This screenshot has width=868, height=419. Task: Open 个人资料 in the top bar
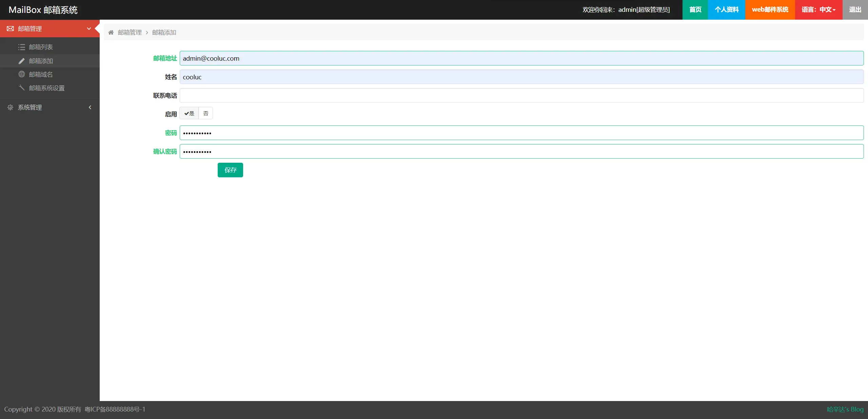pos(727,10)
